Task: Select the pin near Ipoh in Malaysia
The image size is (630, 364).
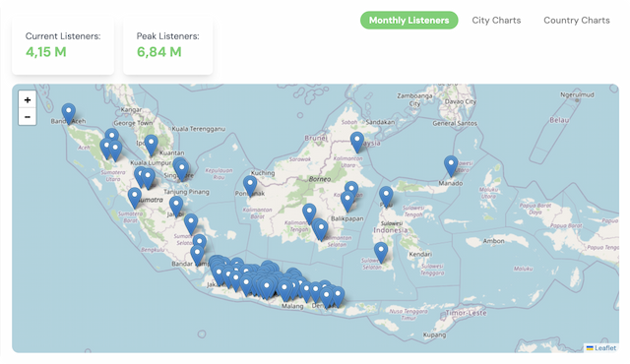Action: [x=151, y=145]
